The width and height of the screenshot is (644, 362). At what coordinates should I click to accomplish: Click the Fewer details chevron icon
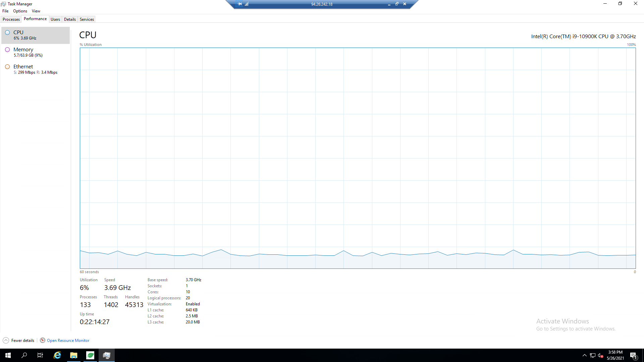click(6, 341)
